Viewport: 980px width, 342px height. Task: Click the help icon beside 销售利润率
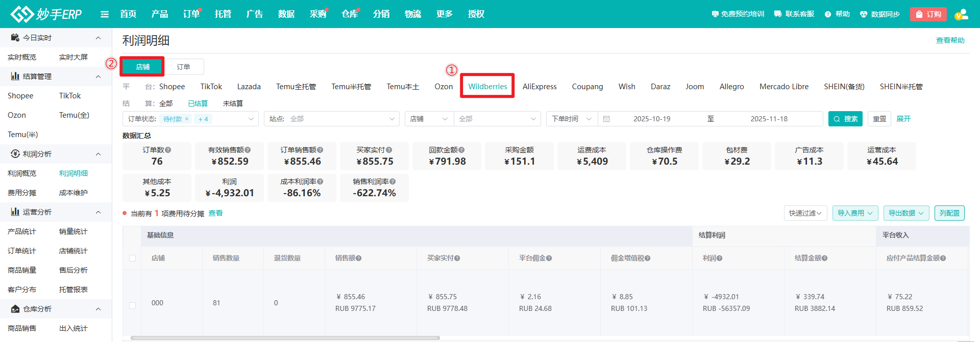[x=393, y=182]
